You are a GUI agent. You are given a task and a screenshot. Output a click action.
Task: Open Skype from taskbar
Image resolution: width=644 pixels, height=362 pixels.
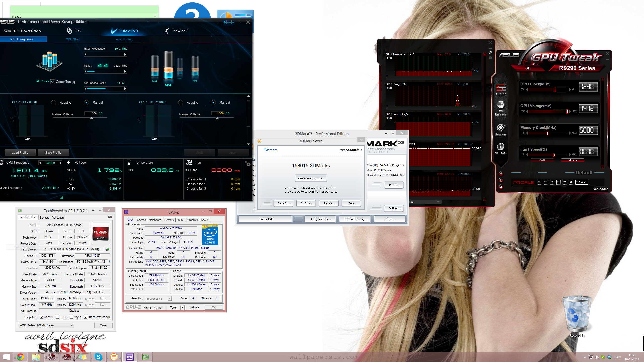(x=98, y=357)
